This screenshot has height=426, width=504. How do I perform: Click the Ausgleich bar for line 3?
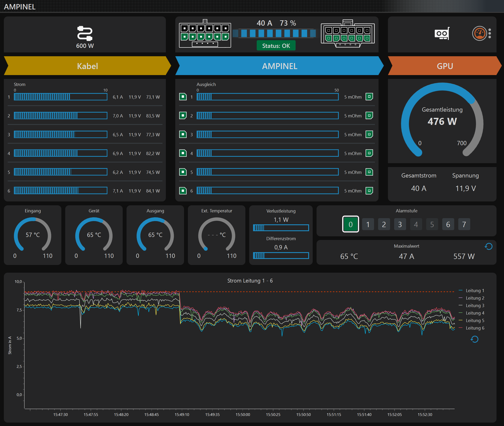pyautogui.click(x=267, y=134)
